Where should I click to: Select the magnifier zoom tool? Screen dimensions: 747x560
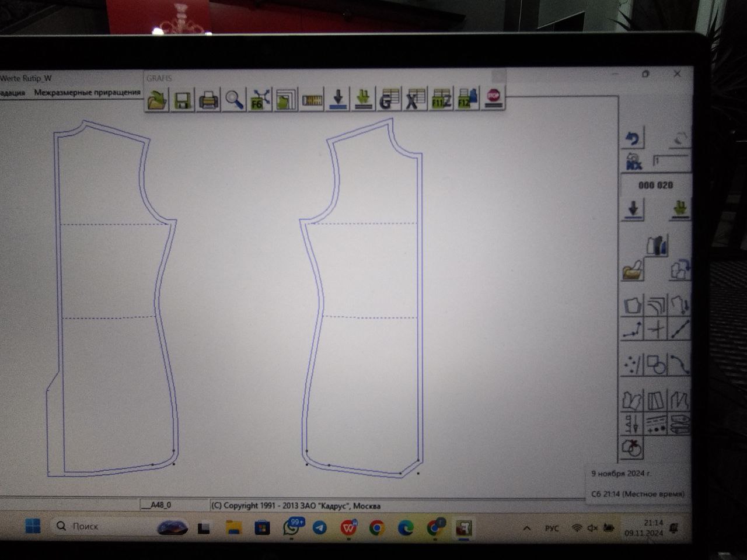click(235, 100)
